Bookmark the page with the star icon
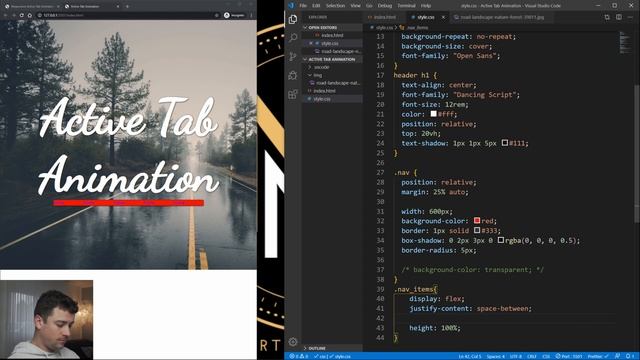640x360 pixels. (217, 15)
